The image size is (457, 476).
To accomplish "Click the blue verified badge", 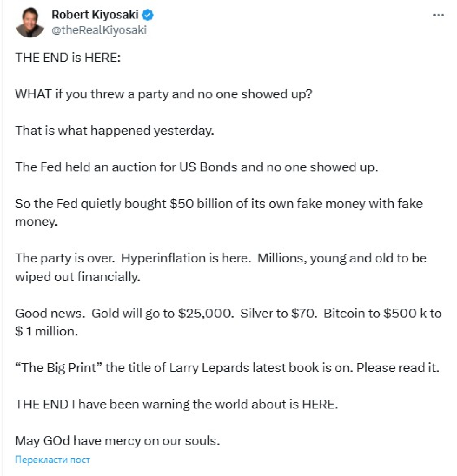I will (148, 16).
